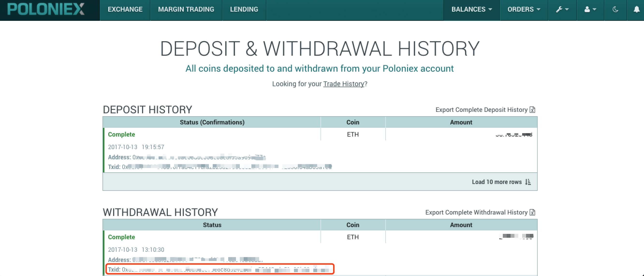Click the withdrawal table Status header

tap(212, 225)
